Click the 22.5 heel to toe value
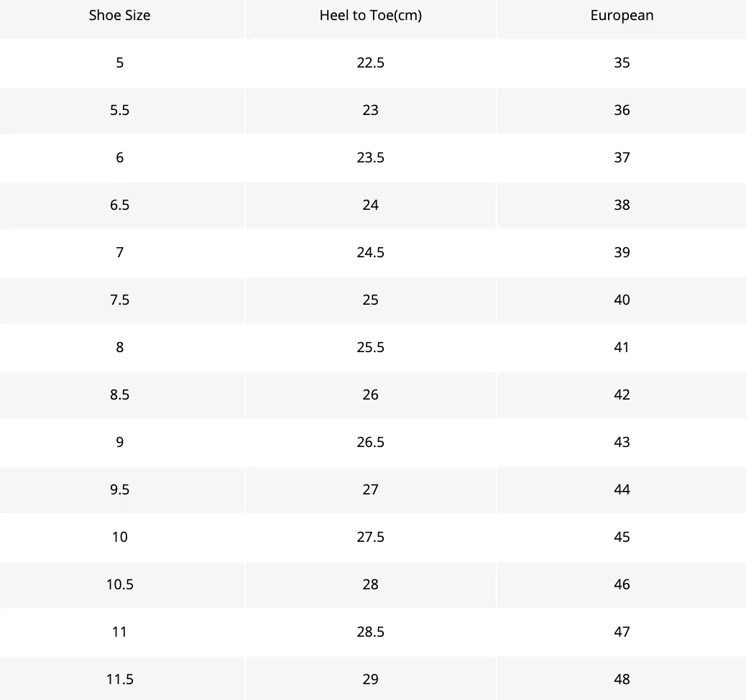 click(x=371, y=63)
